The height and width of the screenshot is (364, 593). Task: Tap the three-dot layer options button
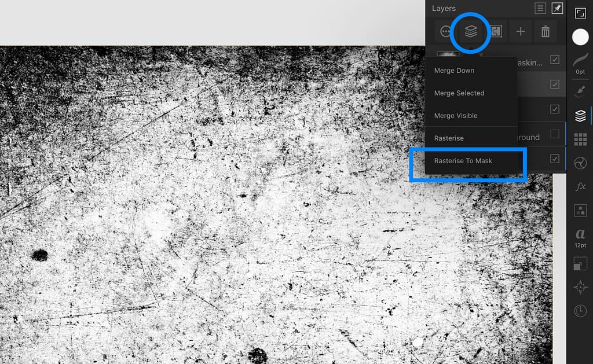(x=445, y=32)
